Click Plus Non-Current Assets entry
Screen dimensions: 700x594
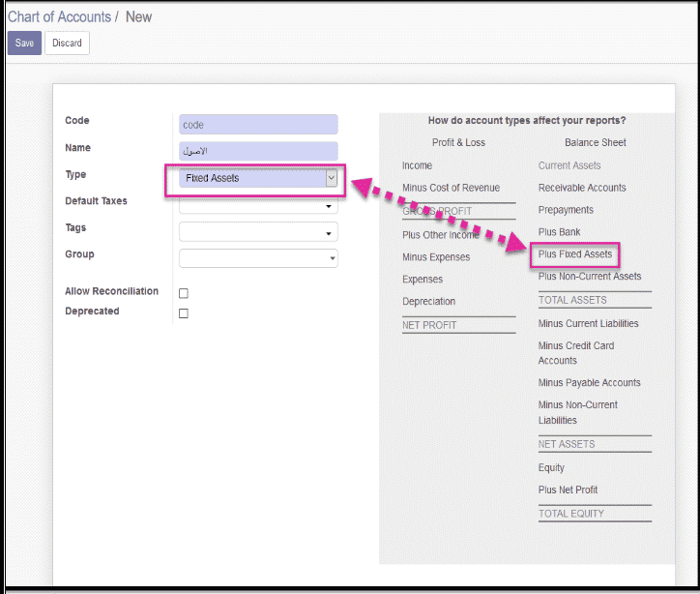click(x=590, y=277)
